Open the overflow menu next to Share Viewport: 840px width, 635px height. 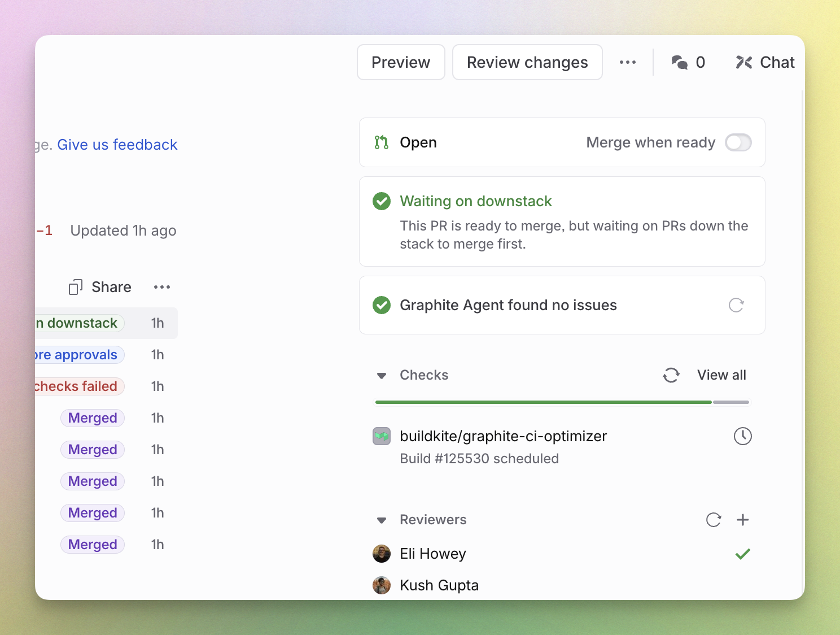[x=161, y=287]
